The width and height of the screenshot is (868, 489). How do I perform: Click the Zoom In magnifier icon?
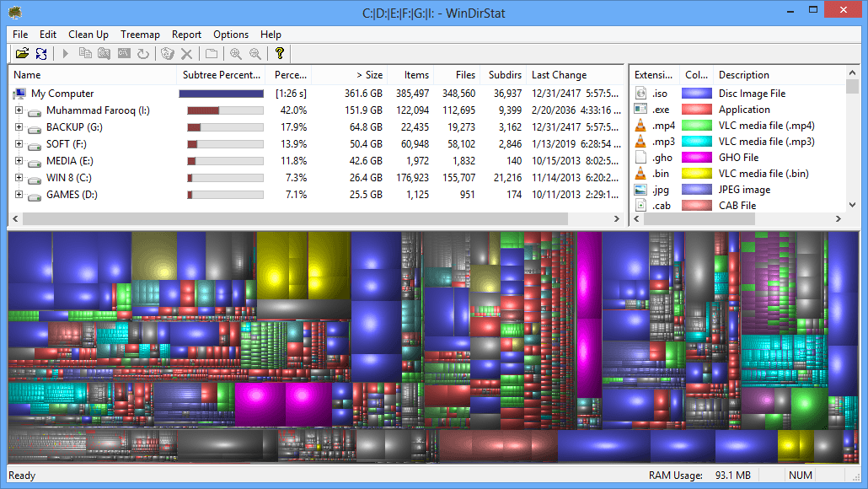tap(236, 54)
